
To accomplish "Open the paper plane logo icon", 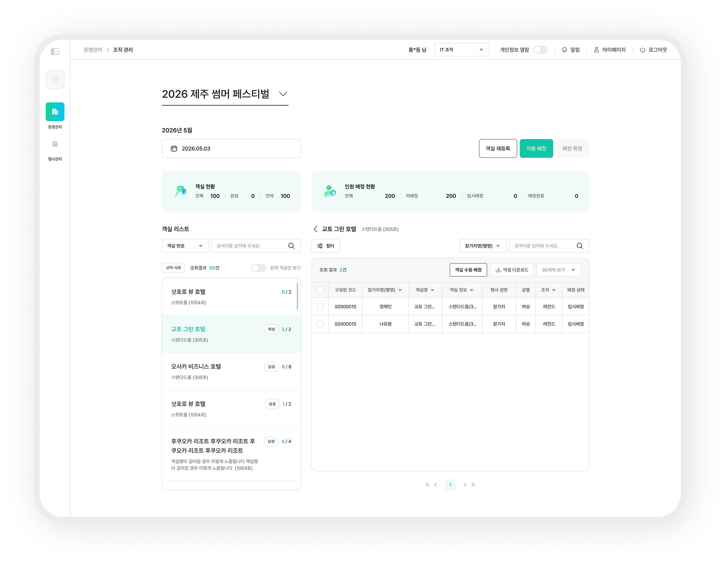I will coord(55,80).
